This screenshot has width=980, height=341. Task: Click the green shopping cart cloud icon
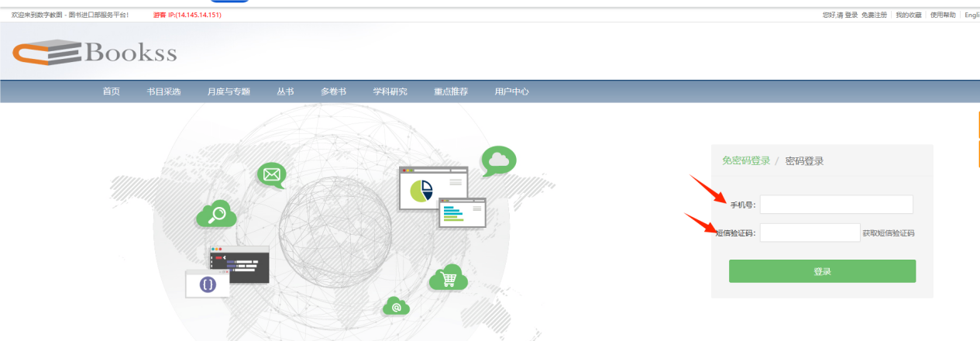pos(448,277)
